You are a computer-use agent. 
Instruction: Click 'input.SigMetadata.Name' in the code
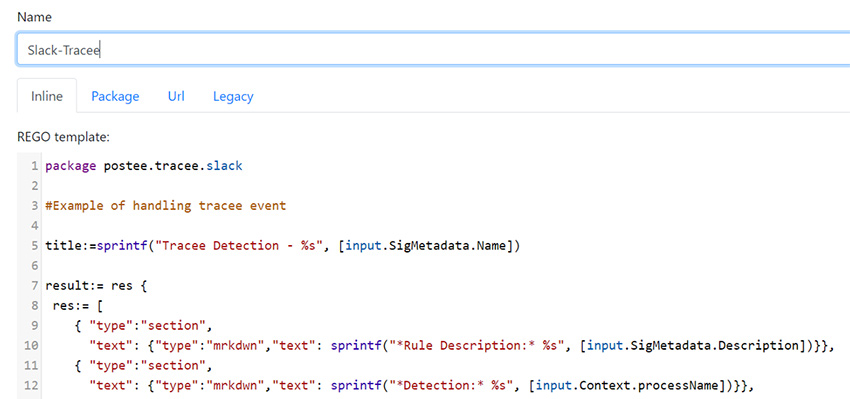pos(426,246)
